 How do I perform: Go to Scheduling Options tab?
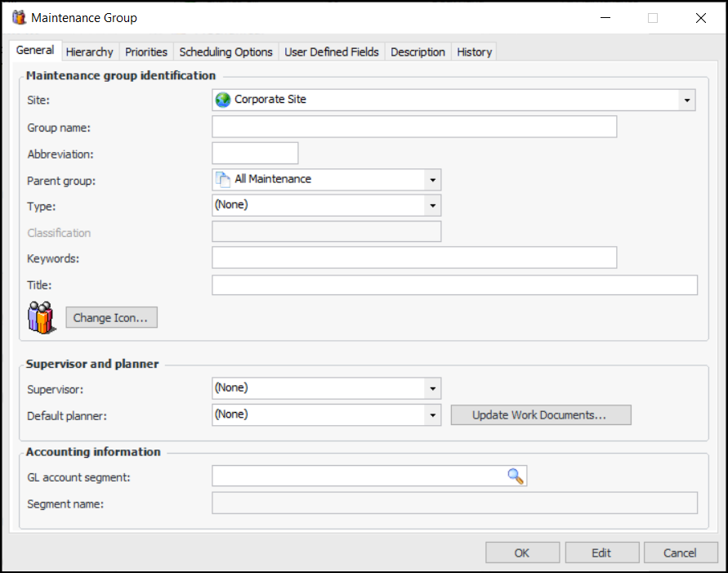click(x=226, y=51)
